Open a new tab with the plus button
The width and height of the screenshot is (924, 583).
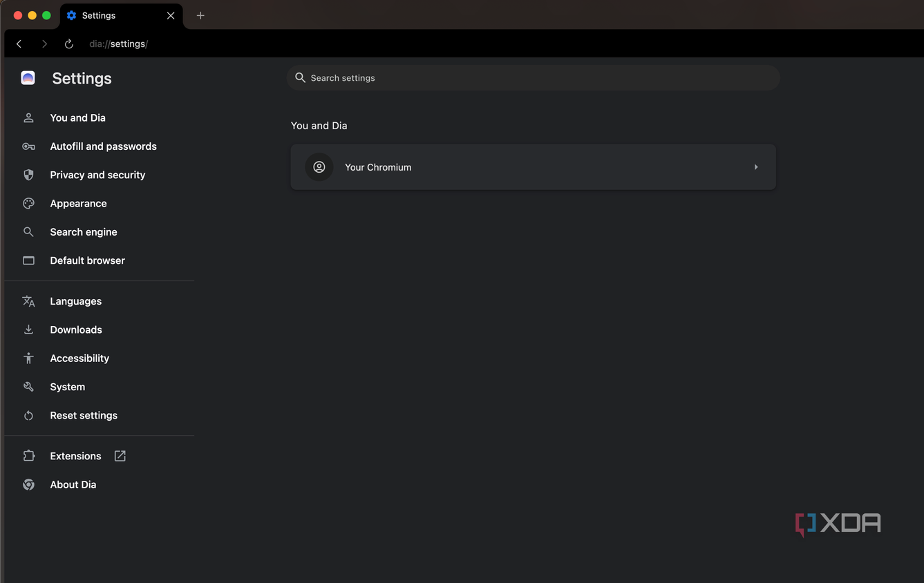[200, 15]
